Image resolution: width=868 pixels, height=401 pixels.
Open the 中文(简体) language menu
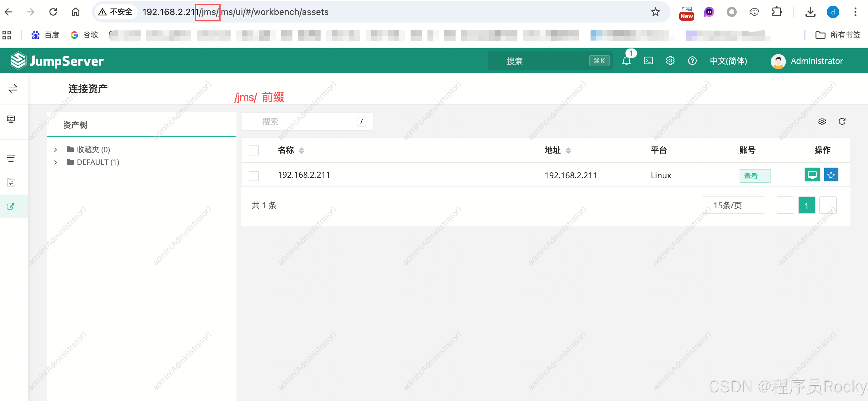[x=728, y=61]
